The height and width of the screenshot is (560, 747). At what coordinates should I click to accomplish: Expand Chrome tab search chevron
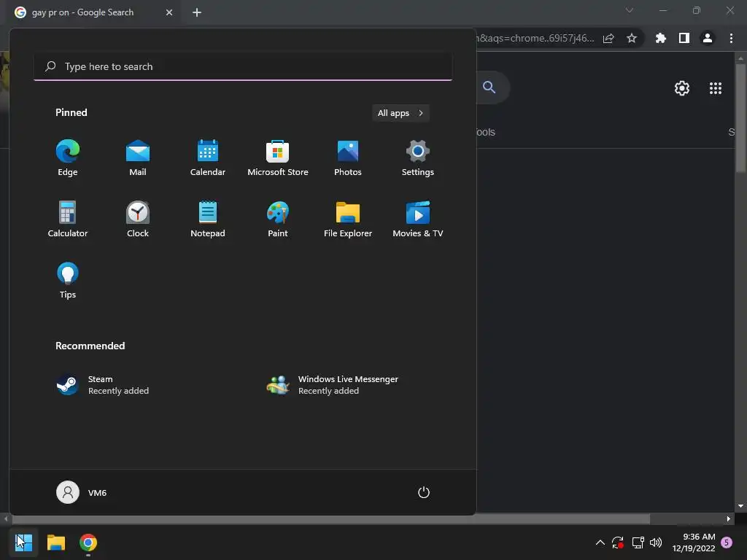[x=630, y=10]
